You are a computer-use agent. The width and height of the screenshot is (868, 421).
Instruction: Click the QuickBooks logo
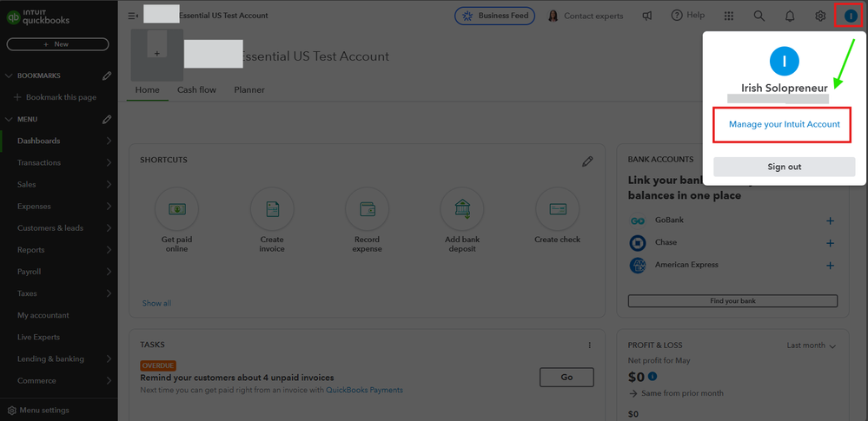pyautogui.click(x=37, y=16)
